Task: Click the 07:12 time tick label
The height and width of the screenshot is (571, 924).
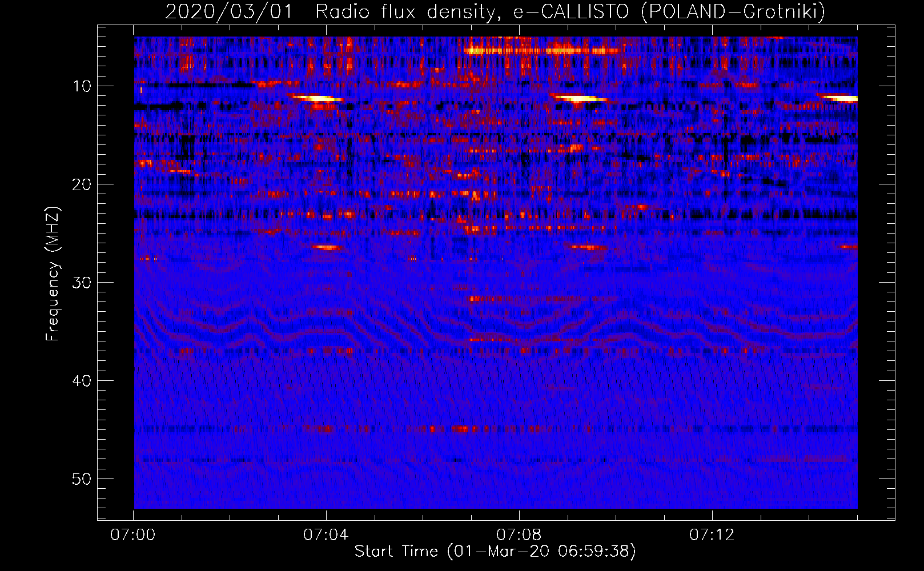Action: [712, 535]
